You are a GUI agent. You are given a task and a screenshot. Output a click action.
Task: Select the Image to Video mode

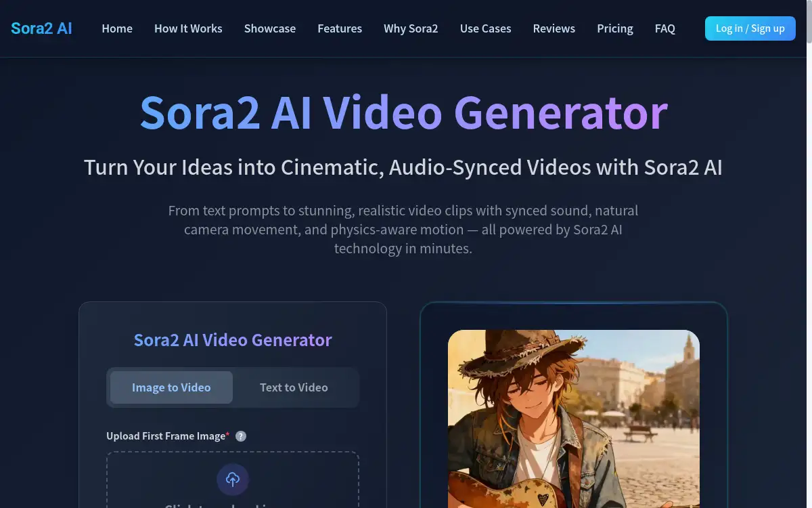171,387
